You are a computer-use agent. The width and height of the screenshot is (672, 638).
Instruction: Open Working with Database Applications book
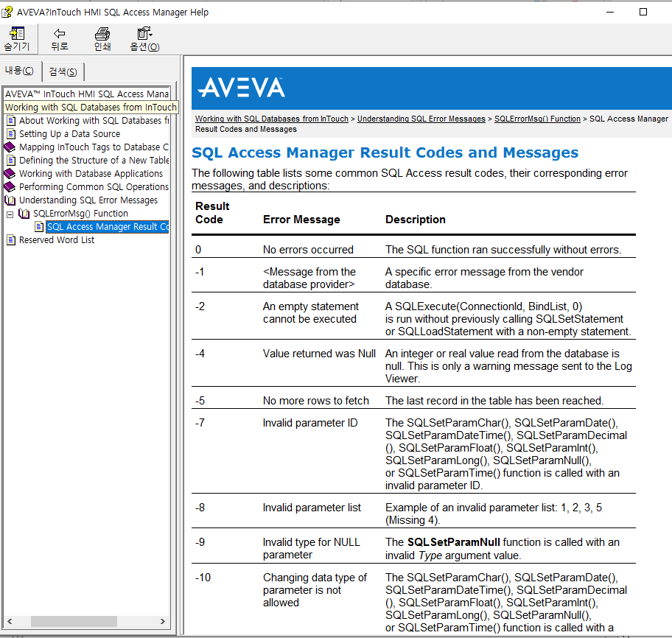coord(91,174)
